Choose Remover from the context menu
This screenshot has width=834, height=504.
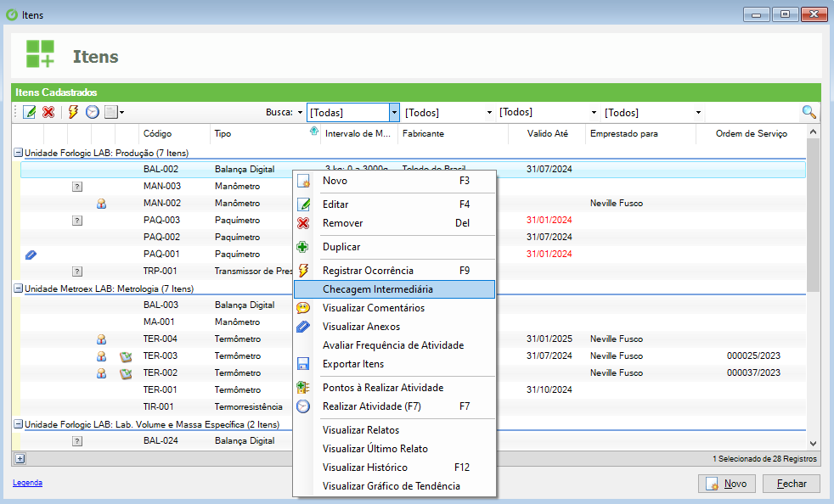[x=394, y=223]
